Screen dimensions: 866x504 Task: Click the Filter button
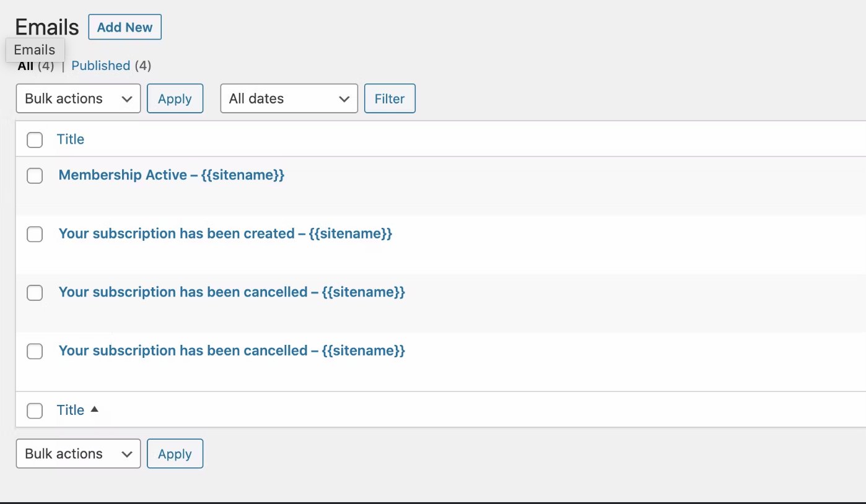pyautogui.click(x=390, y=98)
